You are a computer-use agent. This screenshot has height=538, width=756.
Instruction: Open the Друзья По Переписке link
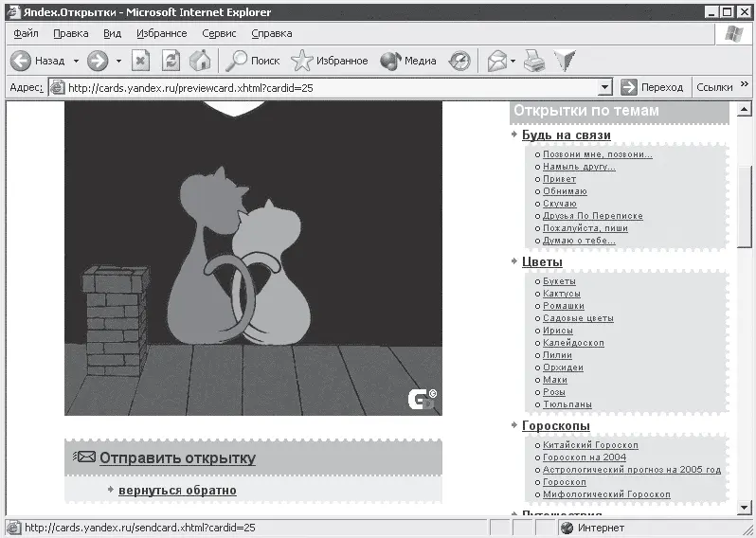coord(592,216)
